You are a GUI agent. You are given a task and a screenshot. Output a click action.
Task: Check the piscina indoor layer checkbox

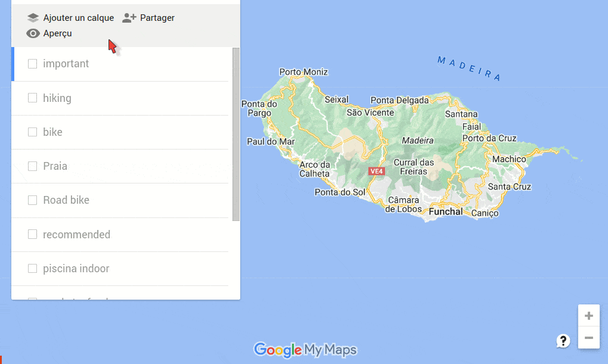[33, 268]
